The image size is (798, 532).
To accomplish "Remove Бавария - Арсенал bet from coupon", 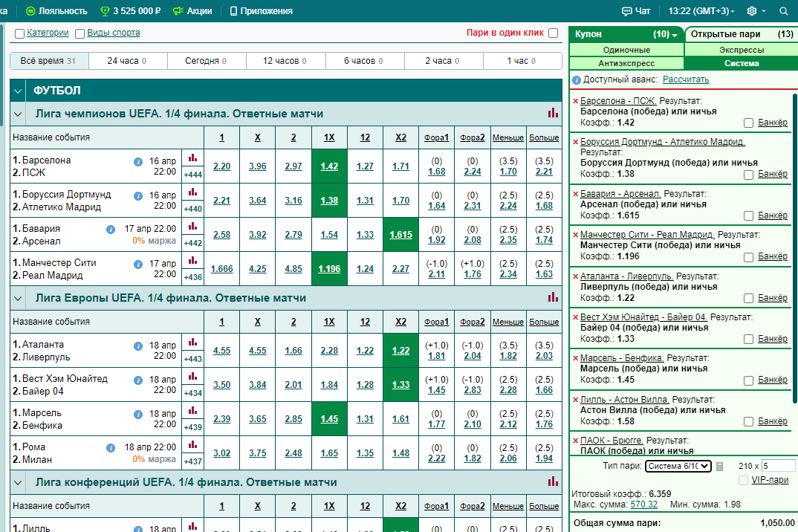I will pyautogui.click(x=576, y=194).
